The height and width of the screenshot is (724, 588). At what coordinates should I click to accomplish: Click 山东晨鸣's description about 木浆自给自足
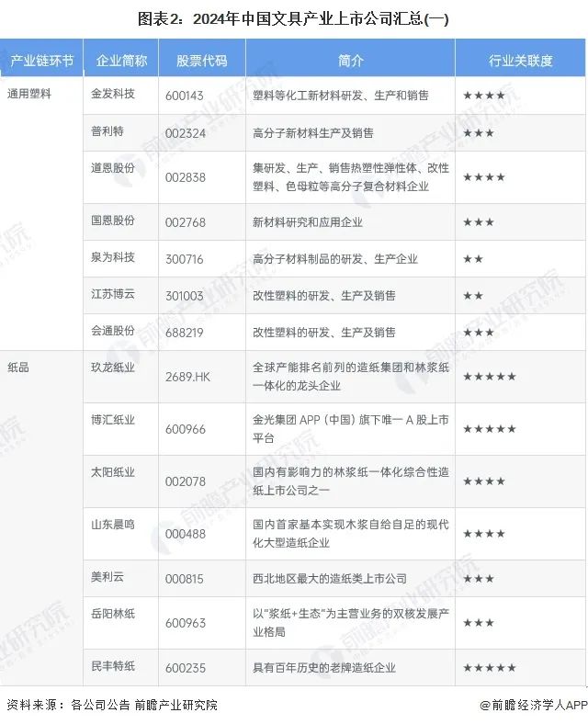pyautogui.click(x=351, y=534)
